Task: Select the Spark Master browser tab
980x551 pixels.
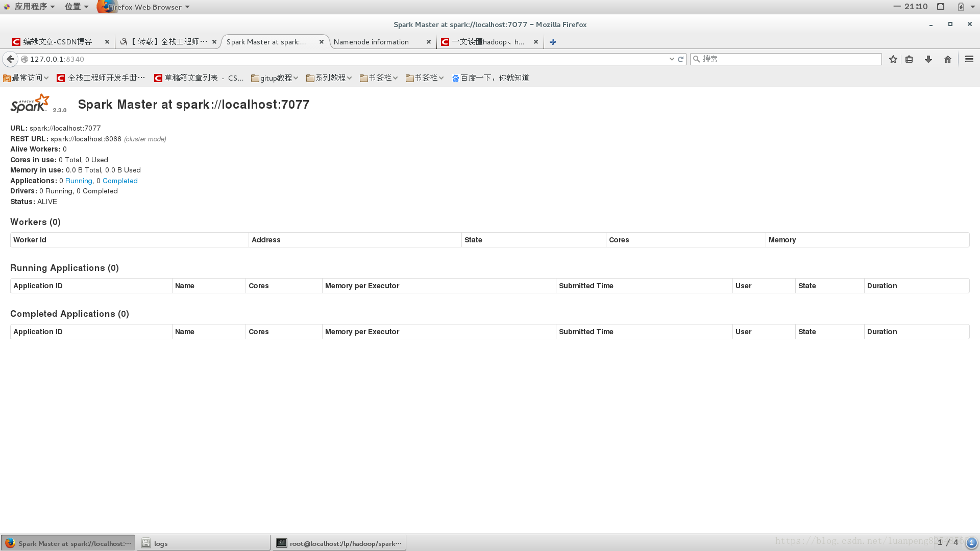Action: click(266, 42)
